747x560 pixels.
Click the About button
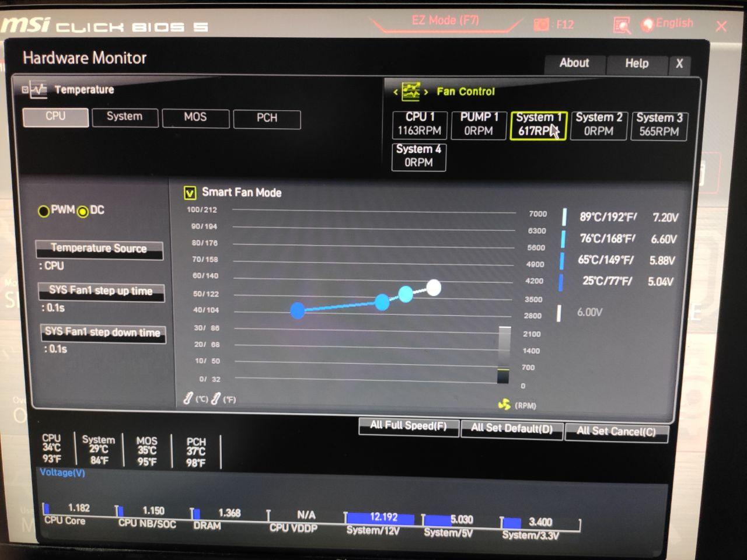[x=574, y=64]
